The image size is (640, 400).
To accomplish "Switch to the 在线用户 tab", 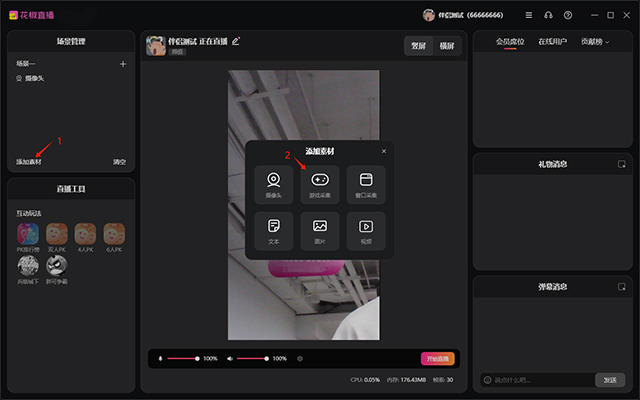I will point(552,42).
